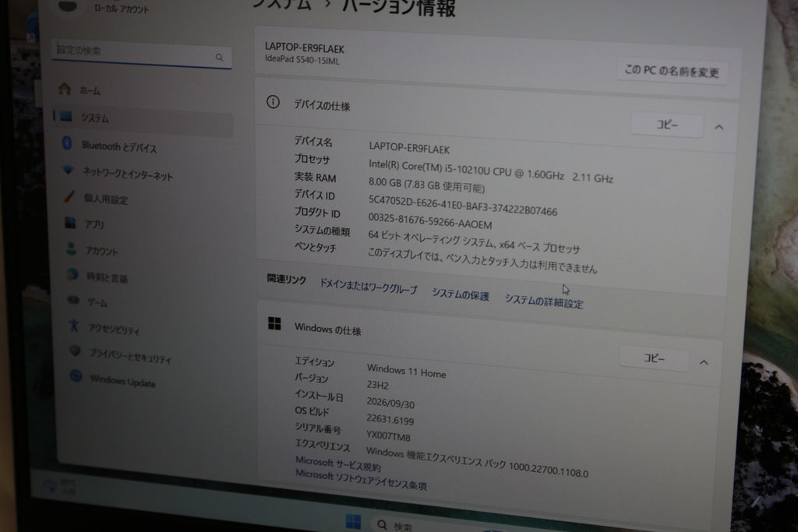This screenshot has width=798, height=532.
Task: Open アプリ settings page
Action: [x=94, y=224]
